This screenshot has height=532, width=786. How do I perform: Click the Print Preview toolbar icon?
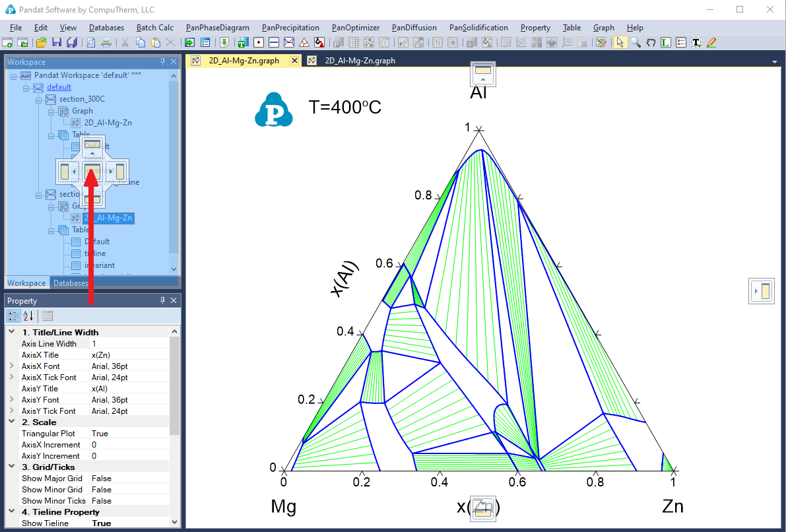pyautogui.click(x=90, y=42)
